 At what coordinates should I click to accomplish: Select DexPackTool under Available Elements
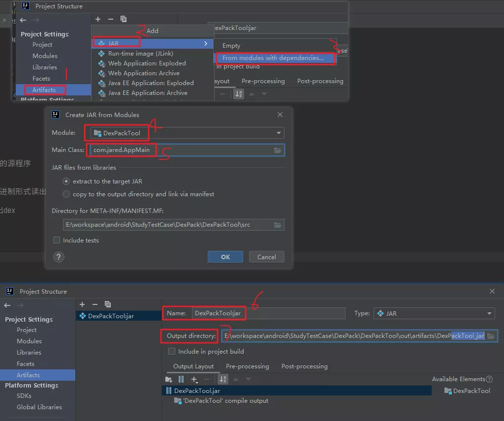468,391
